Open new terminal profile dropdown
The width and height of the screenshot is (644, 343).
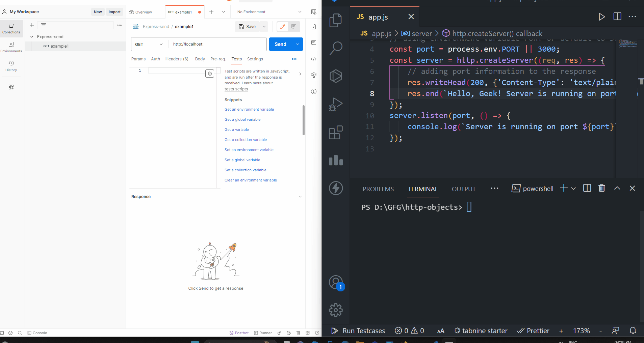(573, 189)
